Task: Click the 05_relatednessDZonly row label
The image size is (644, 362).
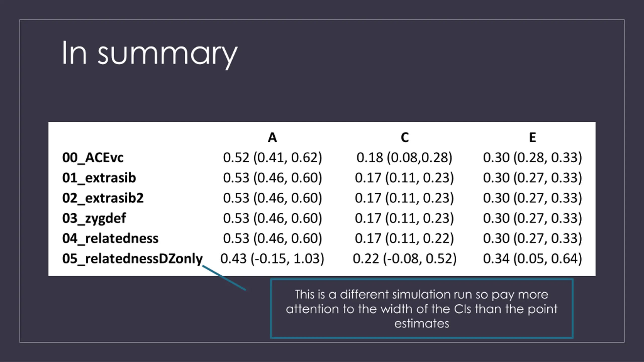Action: 132,259
